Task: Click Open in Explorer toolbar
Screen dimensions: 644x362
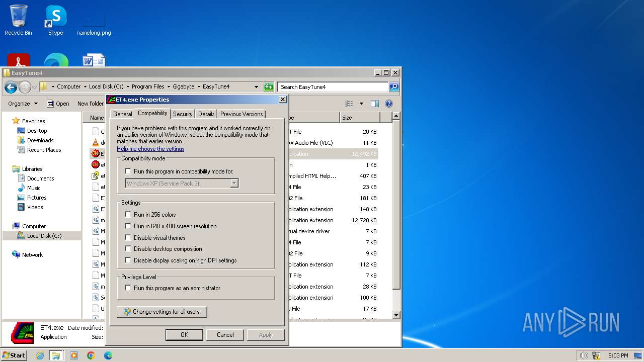Action: pos(58,104)
